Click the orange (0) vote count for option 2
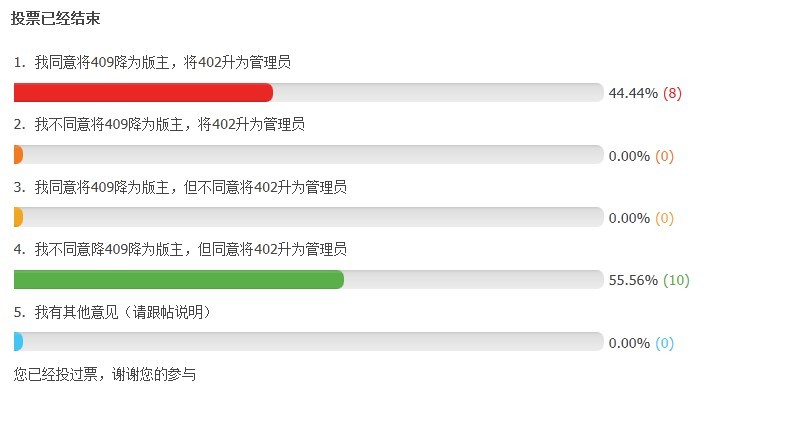Screen dimensions: 791x427 (664, 156)
